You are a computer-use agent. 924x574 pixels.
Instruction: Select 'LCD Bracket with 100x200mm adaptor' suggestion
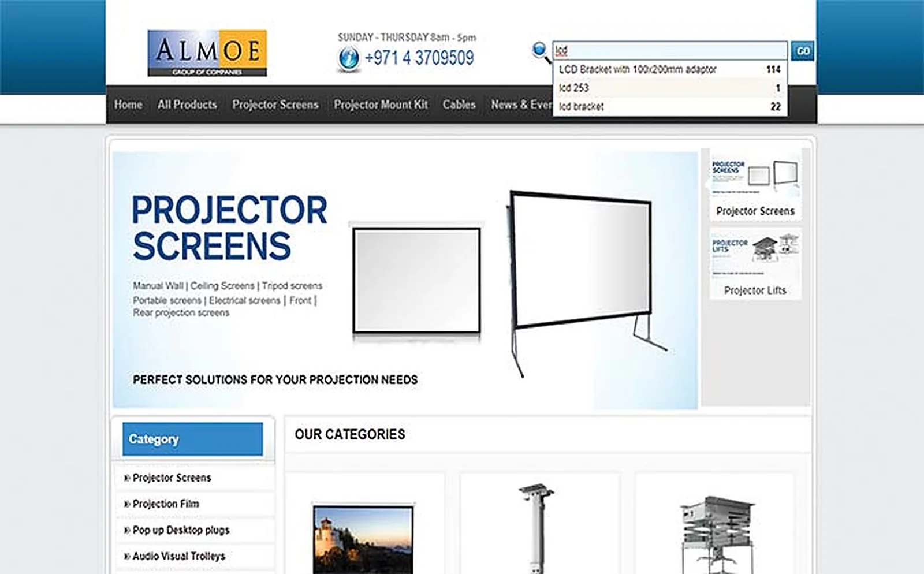[670, 69]
